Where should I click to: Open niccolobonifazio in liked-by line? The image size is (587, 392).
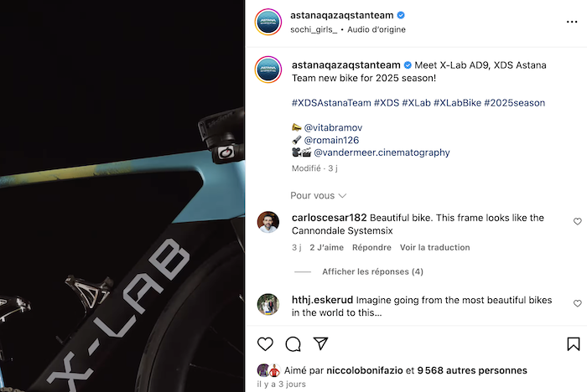[x=365, y=370]
